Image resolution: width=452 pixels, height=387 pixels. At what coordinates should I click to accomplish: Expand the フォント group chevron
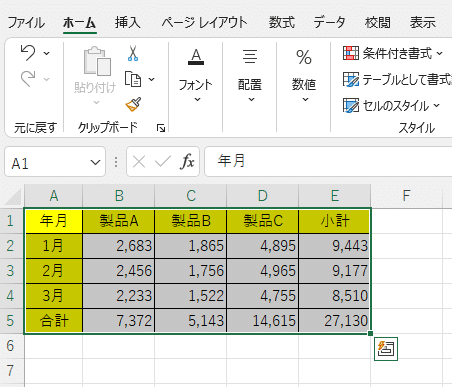[x=197, y=99]
